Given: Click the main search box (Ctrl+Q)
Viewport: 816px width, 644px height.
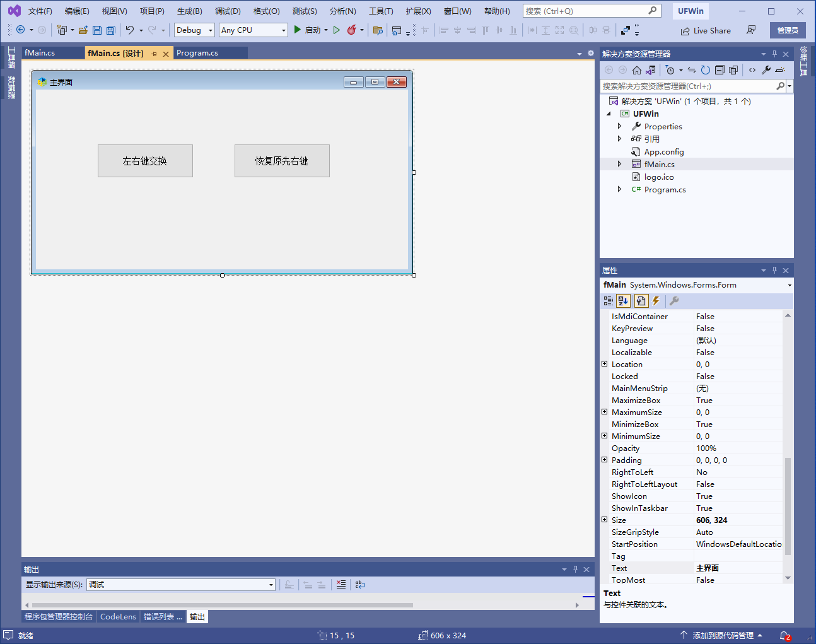Looking at the screenshot, I should 592,11.
